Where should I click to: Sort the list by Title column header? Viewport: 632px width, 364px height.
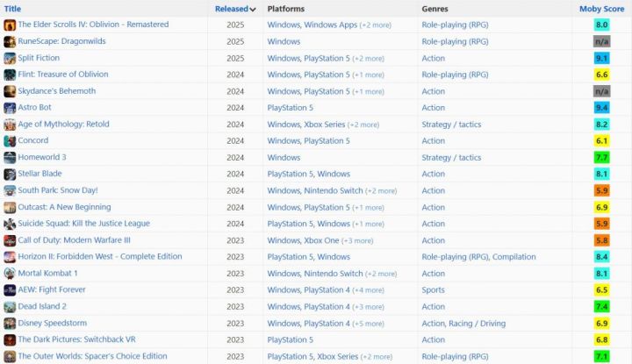(x=12, y=9)
